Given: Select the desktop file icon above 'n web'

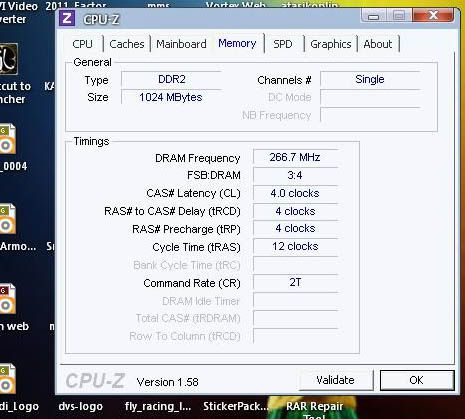Looking at the screenshot, I should [7, 299].
